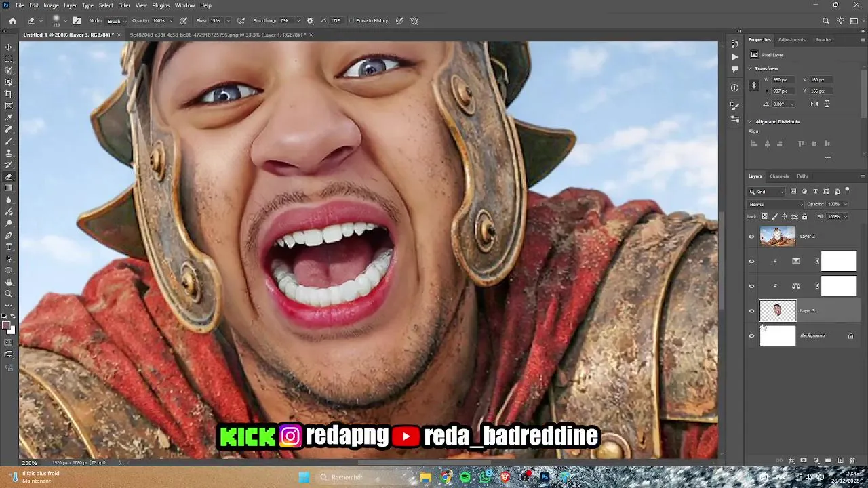Create a new layer

tap(840, 461)
